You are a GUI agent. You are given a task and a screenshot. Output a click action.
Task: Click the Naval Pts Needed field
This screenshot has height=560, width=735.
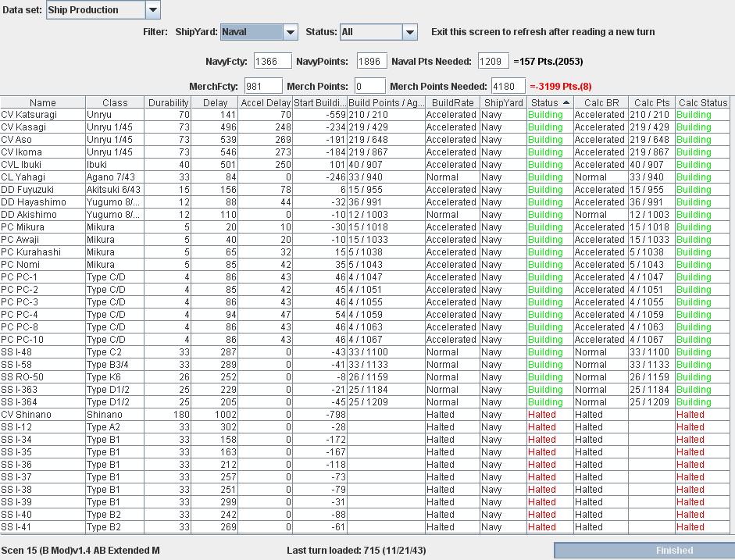(493, 62)
